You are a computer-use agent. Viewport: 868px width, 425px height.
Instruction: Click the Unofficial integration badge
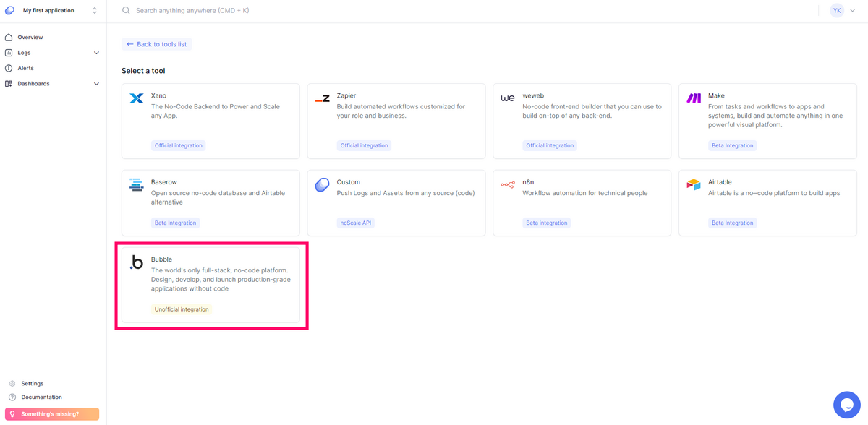click(x=182, y=309)
